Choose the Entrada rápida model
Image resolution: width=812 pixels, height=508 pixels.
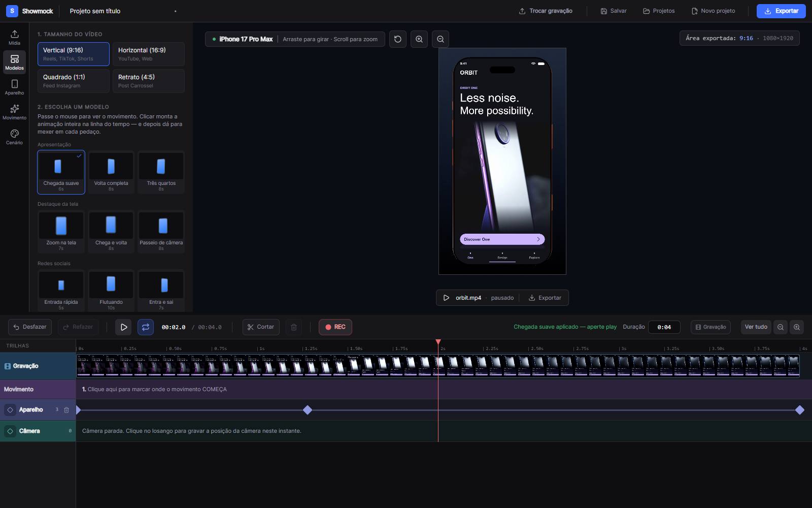pyautogui.click(x=61, y=291)
